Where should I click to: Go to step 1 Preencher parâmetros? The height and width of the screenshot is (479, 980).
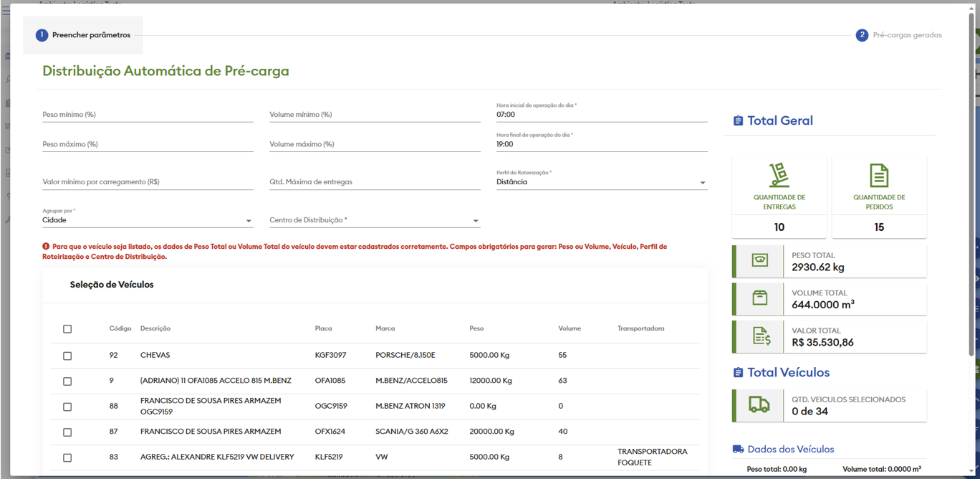tap(83, 35)
